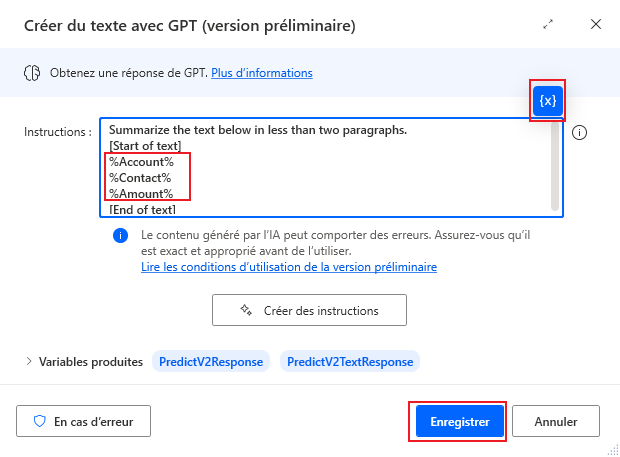Expand the Variables produites section
This screenshot has height=457, width=620.
[x=28, y=361]
